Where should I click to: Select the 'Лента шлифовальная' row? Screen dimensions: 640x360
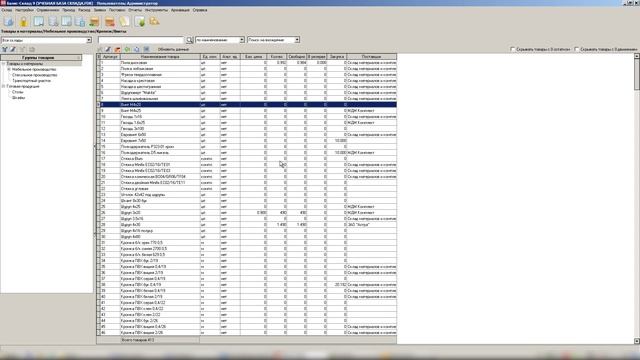[x=247, y=99]
